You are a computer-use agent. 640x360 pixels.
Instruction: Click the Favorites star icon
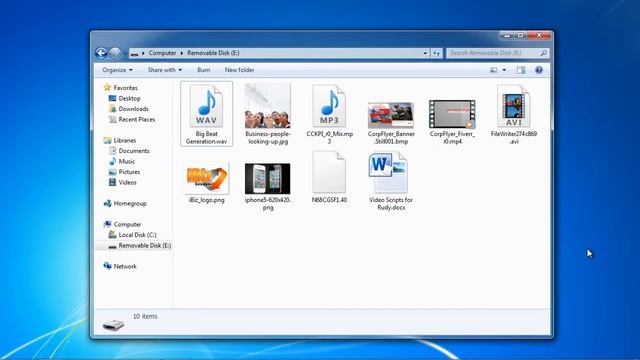107,87
